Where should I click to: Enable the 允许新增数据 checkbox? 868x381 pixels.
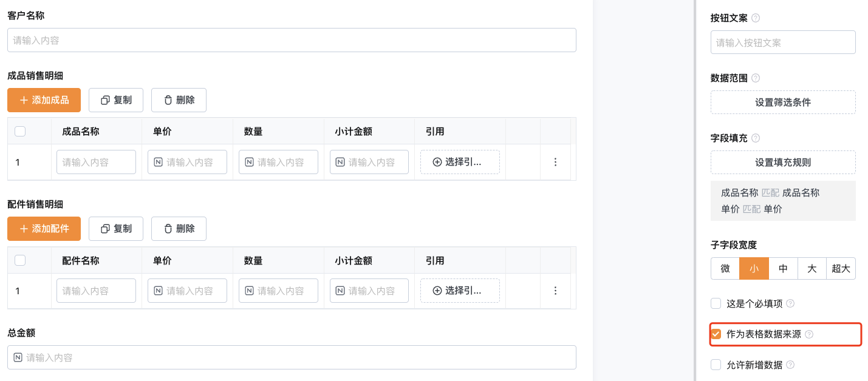(x=716, y=365)
